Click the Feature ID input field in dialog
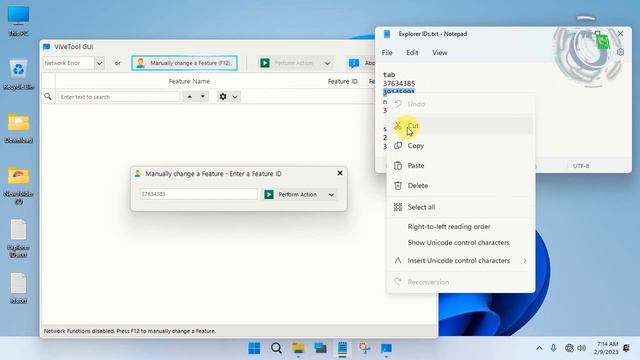640x360 pixels. click(198, 194)
